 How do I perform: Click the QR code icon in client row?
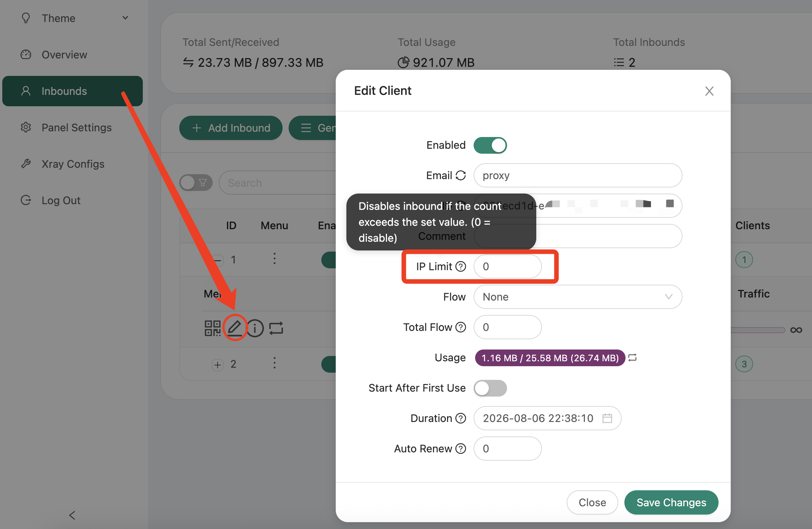click(212, 328)
